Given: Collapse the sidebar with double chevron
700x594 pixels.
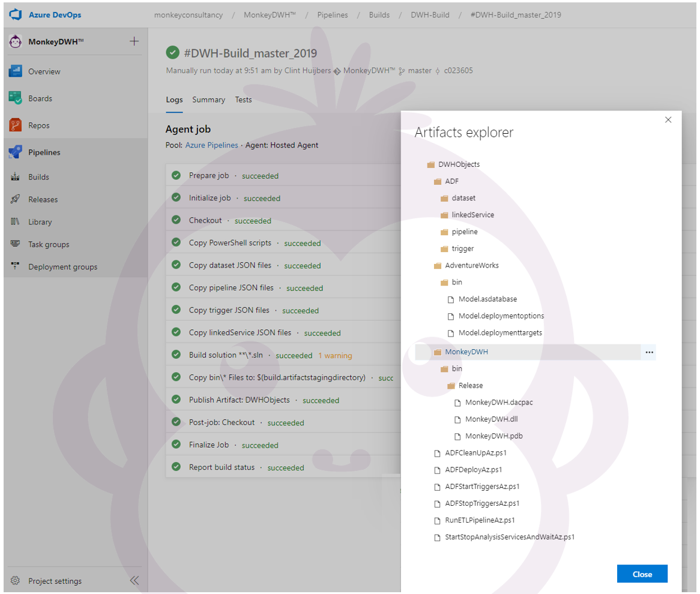Looking at the screenshot, I should tap(134, 581).
